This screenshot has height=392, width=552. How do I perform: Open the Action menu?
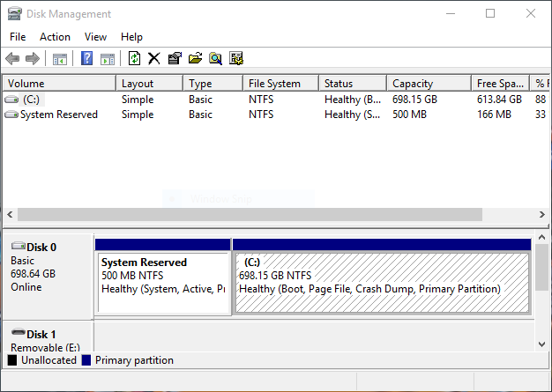pos(55,37)
